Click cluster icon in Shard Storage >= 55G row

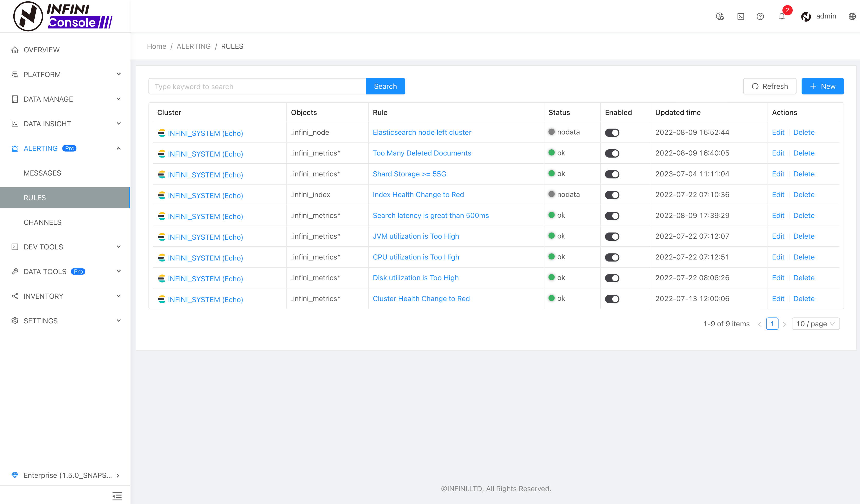point(161,174)
